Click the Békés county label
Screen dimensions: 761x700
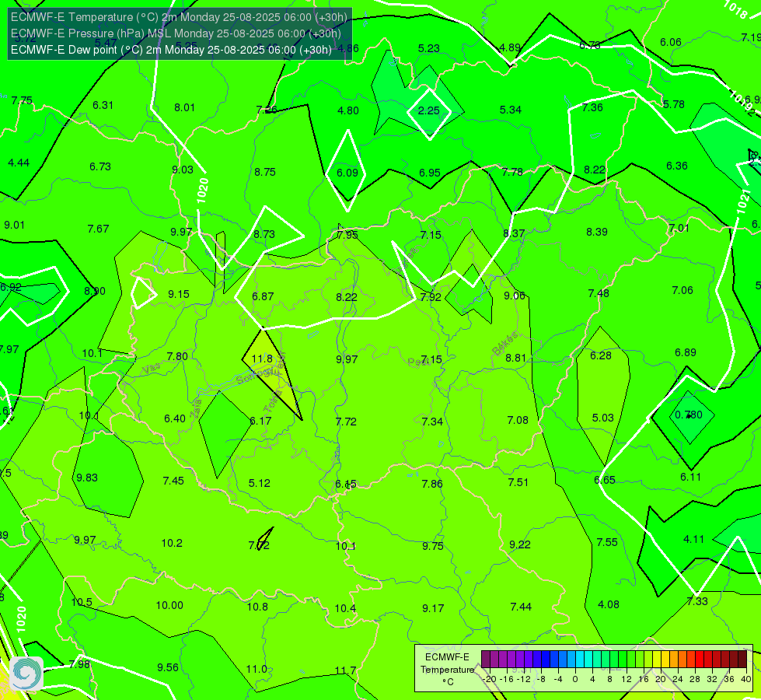pos(505,344)
